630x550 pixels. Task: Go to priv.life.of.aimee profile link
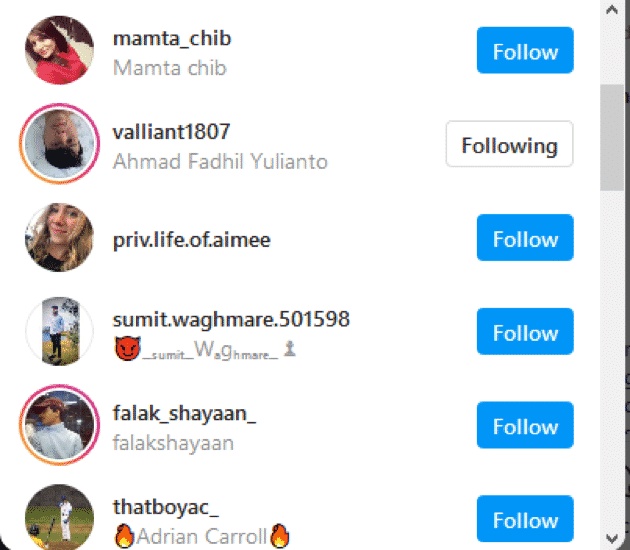pyautogui.click(x=192, y=240)
